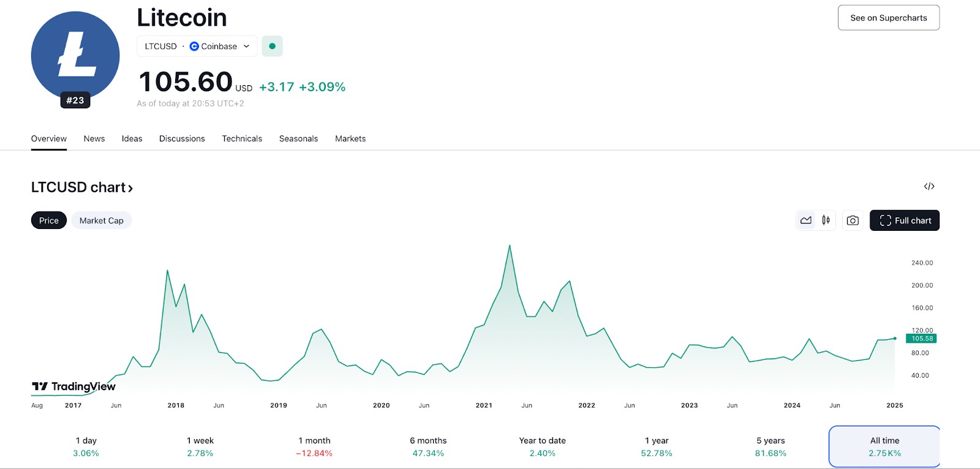Open the Overview tab
This screenshot has width=980, height=469.
point(49,138)
